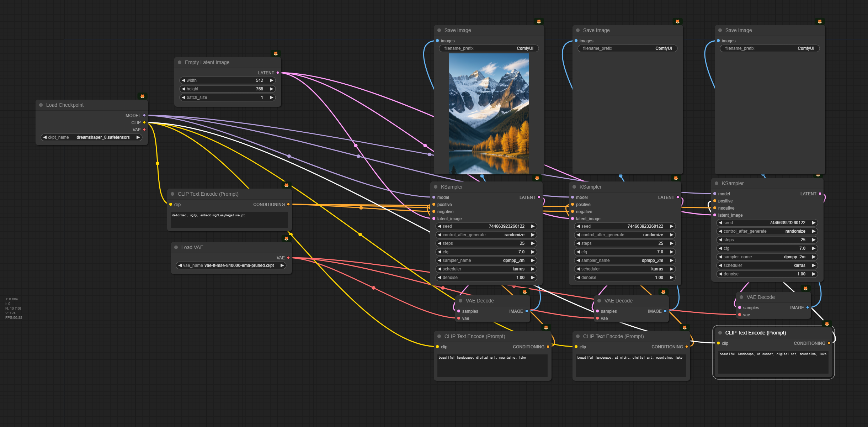Toggle collapse dot on the Load VAE node

pyautogui.click(x=176, y=247)
